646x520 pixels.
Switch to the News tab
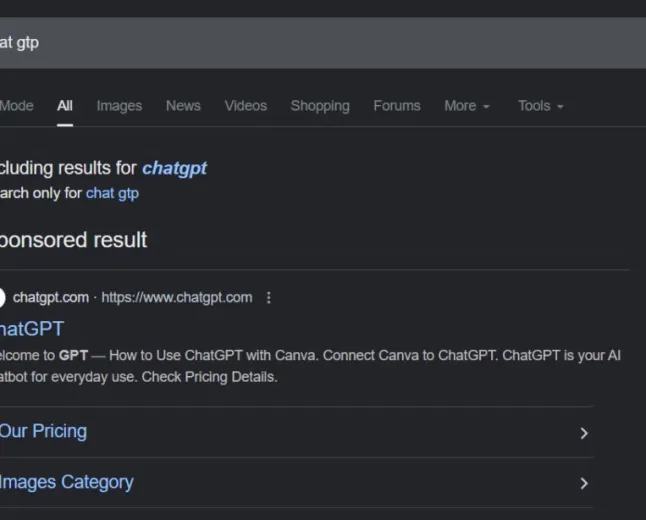pyautogui.click(x=183, y=106)
